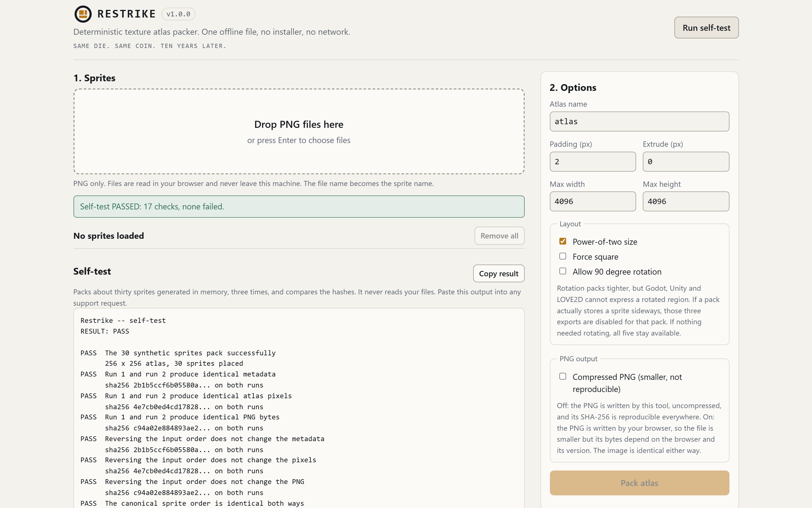
Task: Click the Run self-test button
Action: coord(706,28)
